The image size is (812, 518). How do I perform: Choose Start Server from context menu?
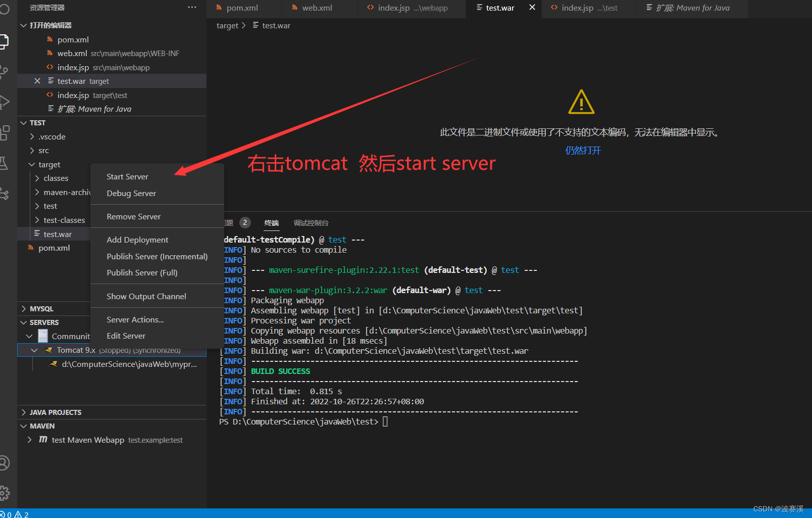(157, 177)
